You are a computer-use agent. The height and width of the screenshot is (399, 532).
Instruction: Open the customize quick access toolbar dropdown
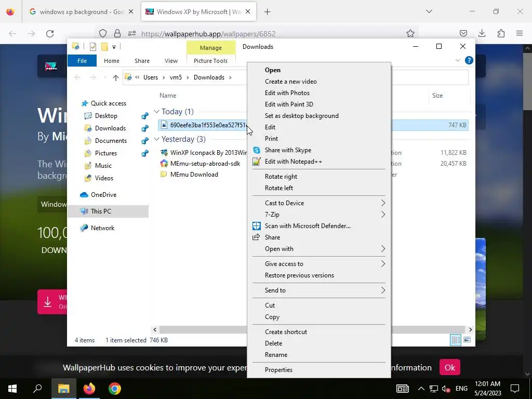pyautogui.click(x=114, y=47)
